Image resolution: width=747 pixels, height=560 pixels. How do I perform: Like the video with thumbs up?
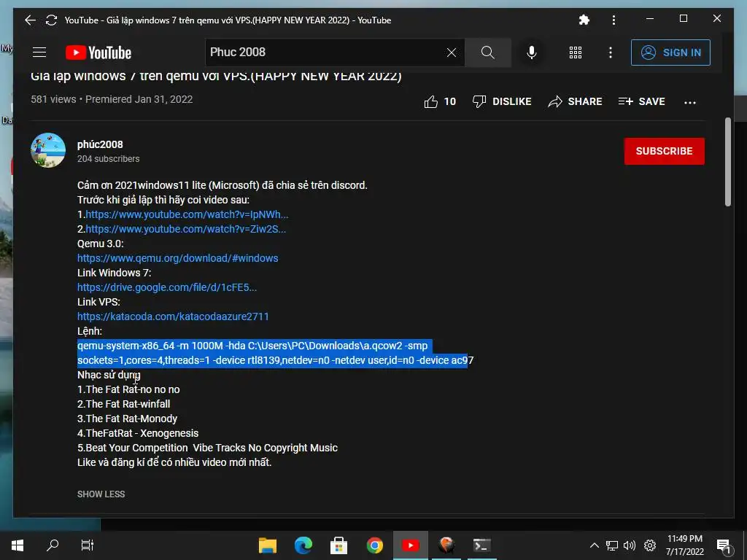coord(440,101)
